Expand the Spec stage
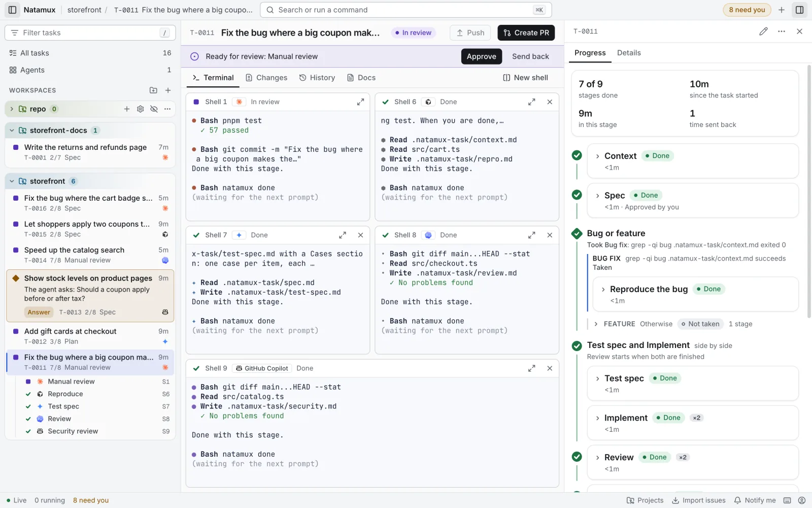 (x=598, y=196)
